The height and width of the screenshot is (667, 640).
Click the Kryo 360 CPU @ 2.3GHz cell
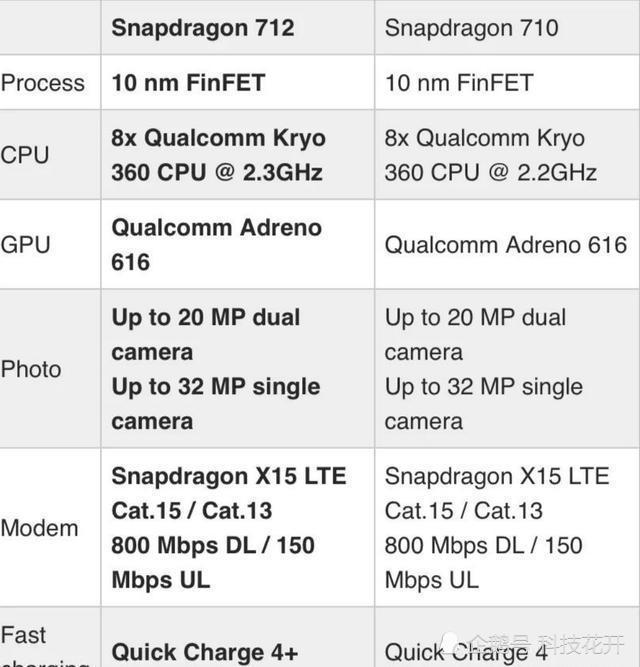[x=218, y=155]
